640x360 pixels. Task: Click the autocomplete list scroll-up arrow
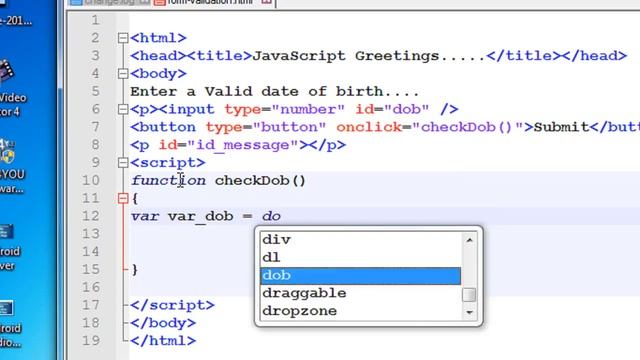(469, 240)
